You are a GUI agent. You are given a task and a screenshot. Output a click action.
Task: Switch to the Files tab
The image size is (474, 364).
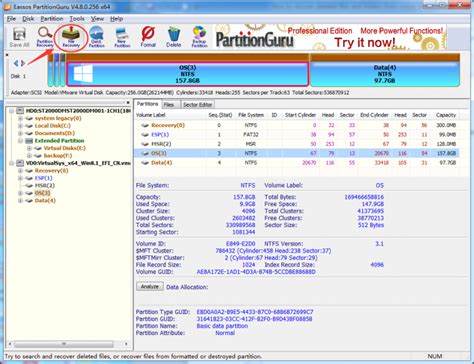click(169, 105)
